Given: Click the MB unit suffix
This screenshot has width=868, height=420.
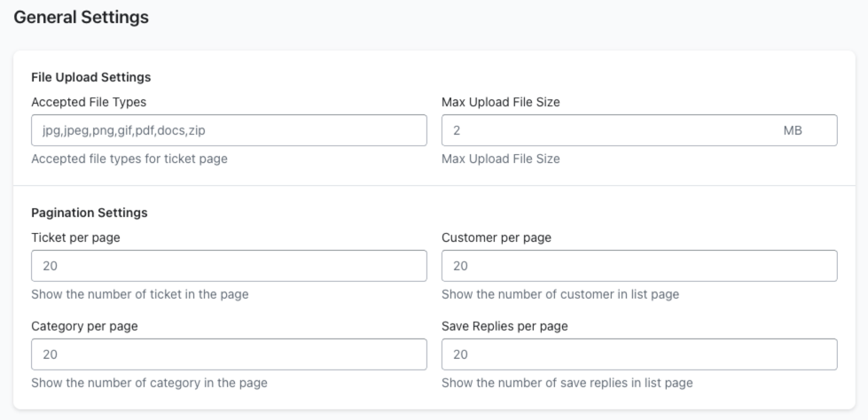Looking at the screenshot, I should (x=793, y=131).
